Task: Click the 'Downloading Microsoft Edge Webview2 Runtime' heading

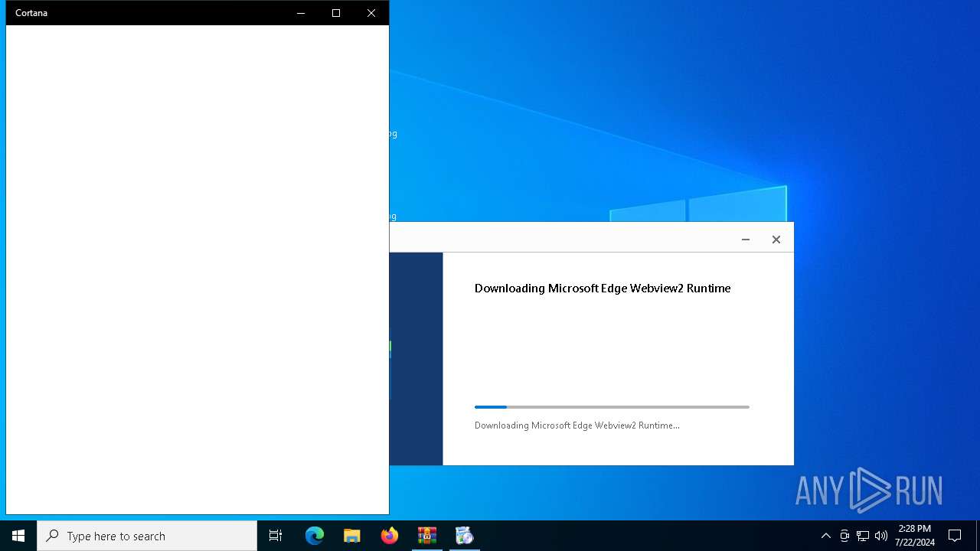Action: click(x=603, y=289)
